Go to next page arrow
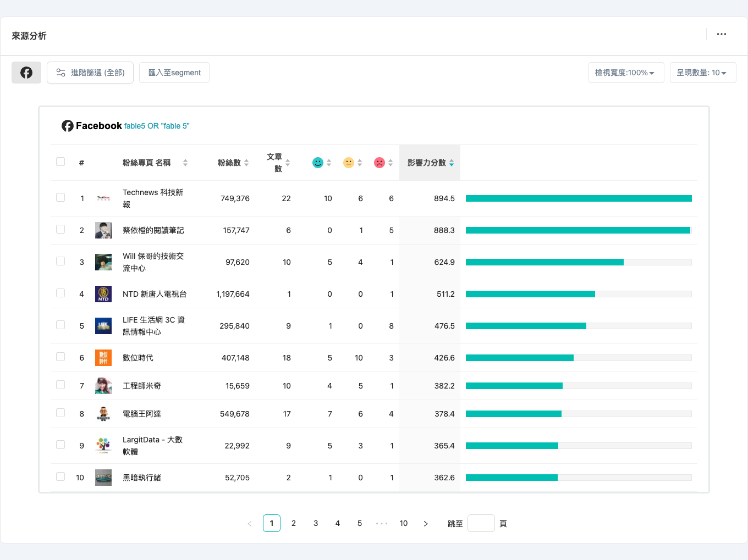 pos(426,523)
